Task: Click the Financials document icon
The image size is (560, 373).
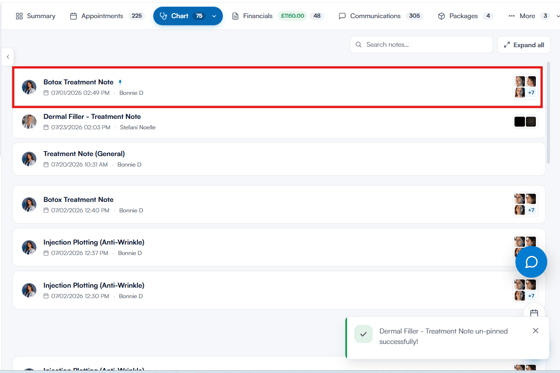Action: 235,16
